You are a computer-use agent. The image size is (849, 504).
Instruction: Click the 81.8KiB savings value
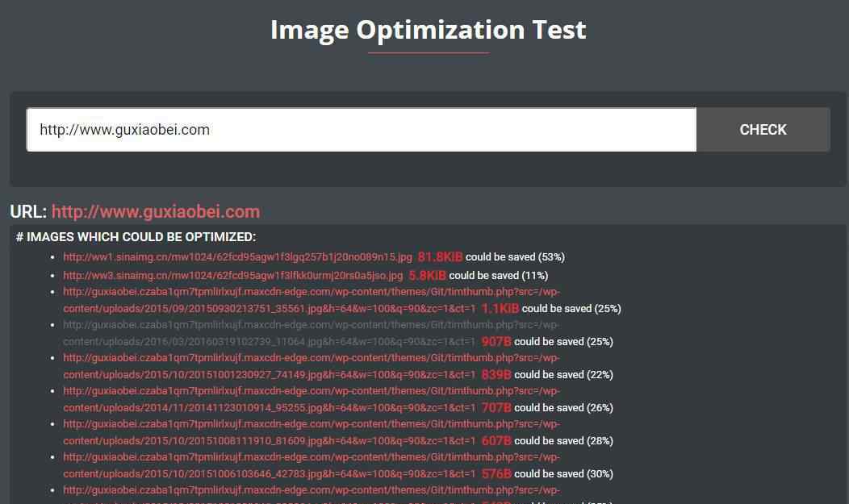[440, 257]
